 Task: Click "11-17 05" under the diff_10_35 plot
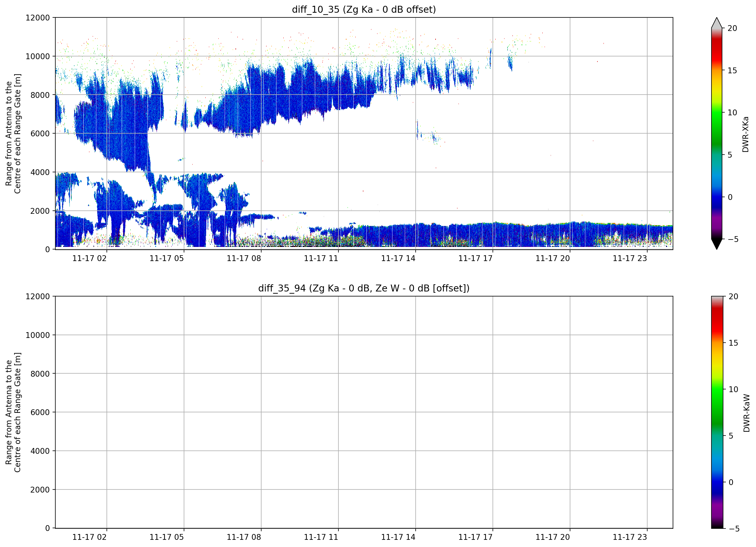167,259
